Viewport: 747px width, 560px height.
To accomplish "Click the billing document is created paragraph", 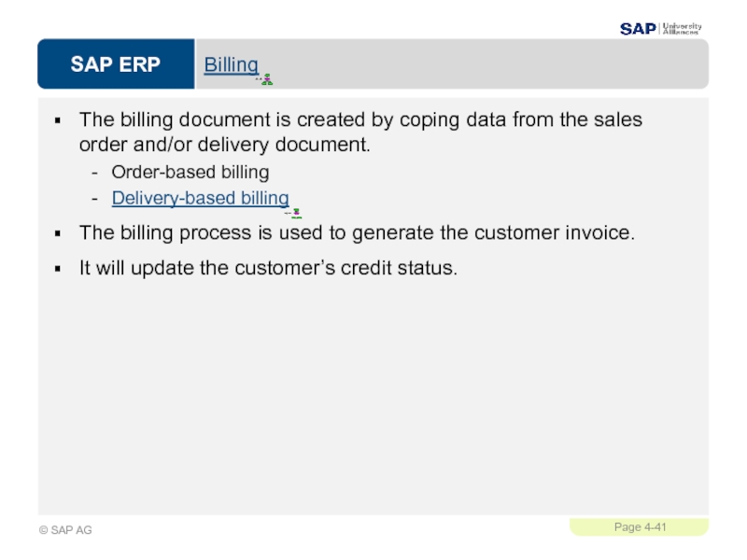I will (x=360, y=132).
